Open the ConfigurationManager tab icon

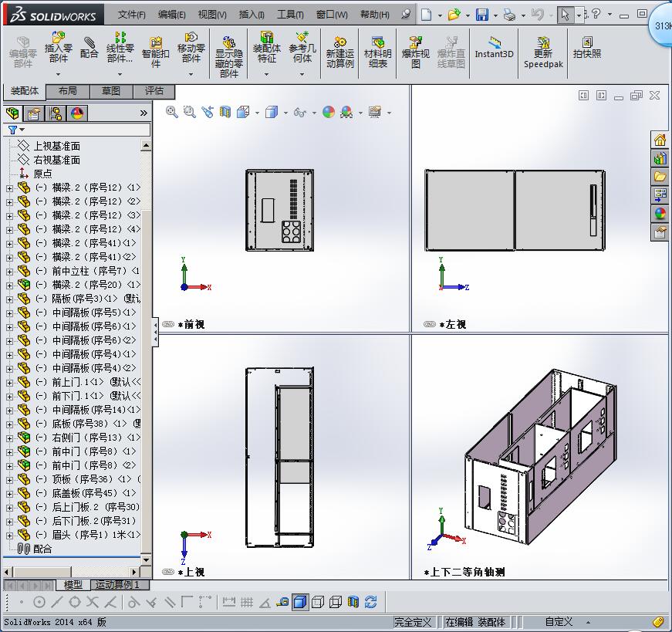click(x=56, y=113)
